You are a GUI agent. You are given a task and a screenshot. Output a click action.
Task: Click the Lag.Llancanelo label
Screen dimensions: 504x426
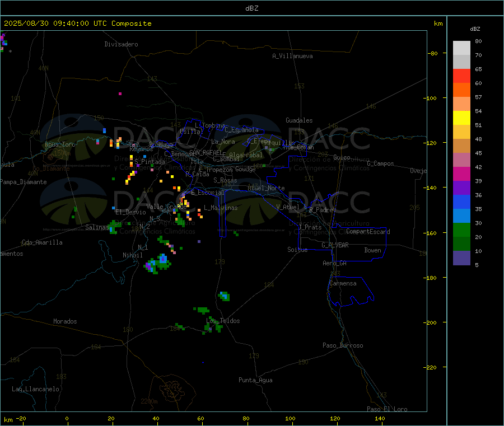[35, 389]
